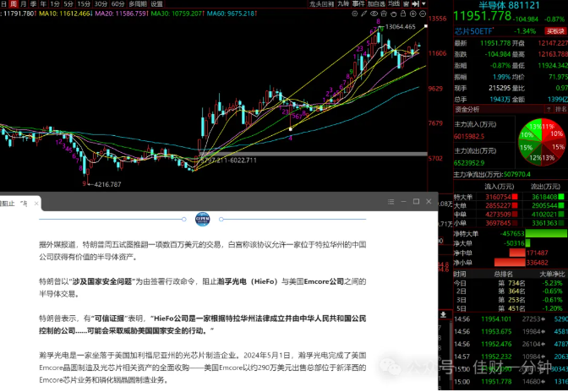The width and height of the screenshot is (568, 392).
Task: Open the chart settings gear icon
Action: (x=355, y=14)
